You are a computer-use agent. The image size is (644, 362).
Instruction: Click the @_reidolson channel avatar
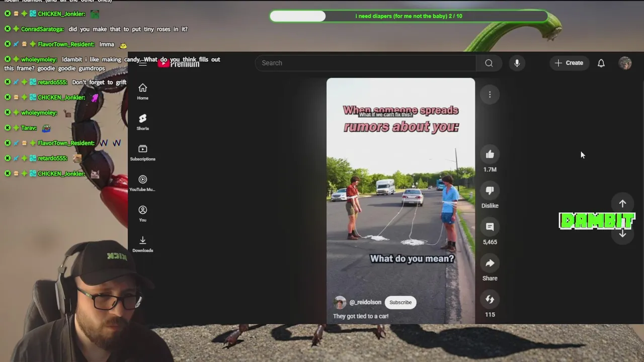pos(340,302)
